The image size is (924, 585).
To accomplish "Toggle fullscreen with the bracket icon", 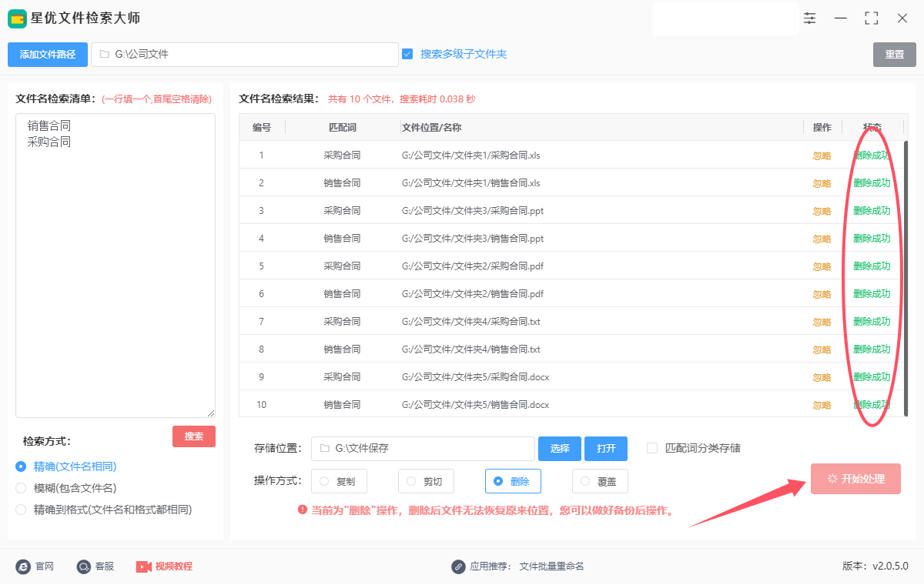I will [872, 18].
